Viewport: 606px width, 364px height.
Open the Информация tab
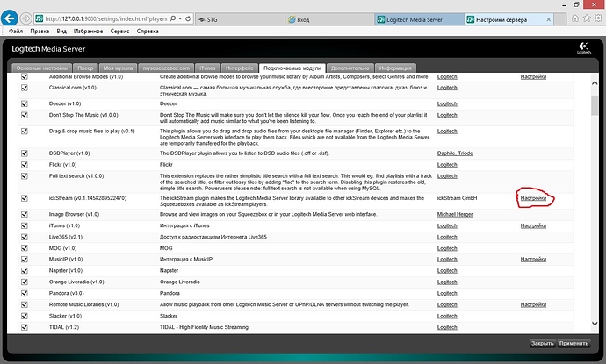click(x=395, y=68)
